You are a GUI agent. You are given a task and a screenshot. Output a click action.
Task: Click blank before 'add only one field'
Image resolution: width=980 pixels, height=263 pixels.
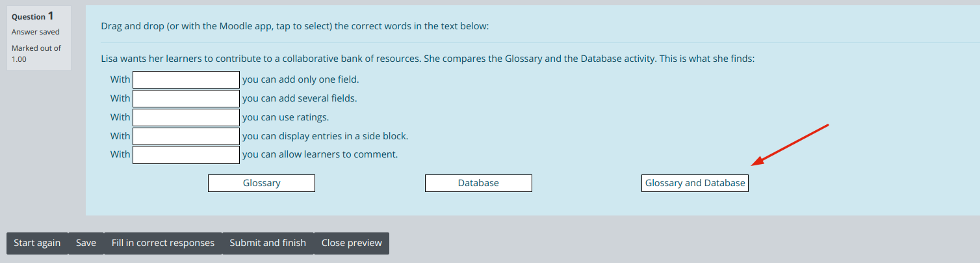[187, 79]
